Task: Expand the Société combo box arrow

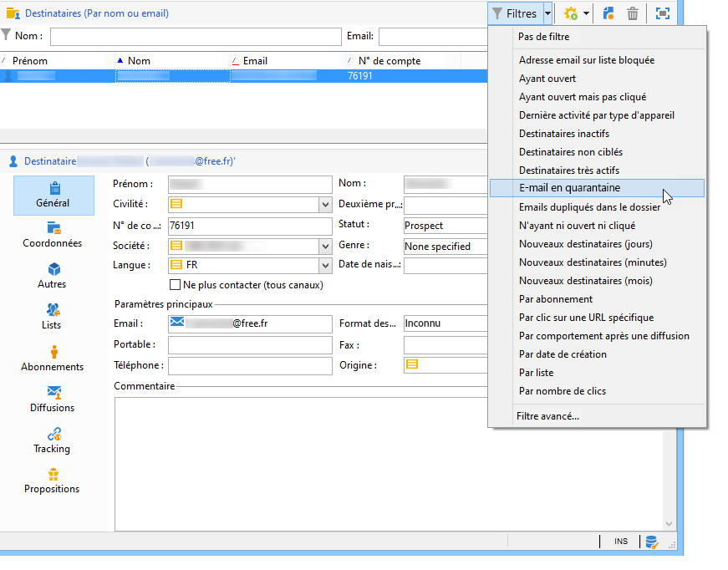Action: tap(325, 246)
